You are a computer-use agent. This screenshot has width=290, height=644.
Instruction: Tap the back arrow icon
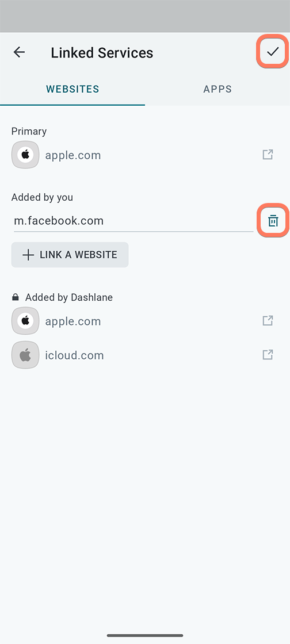coord(19,52)
